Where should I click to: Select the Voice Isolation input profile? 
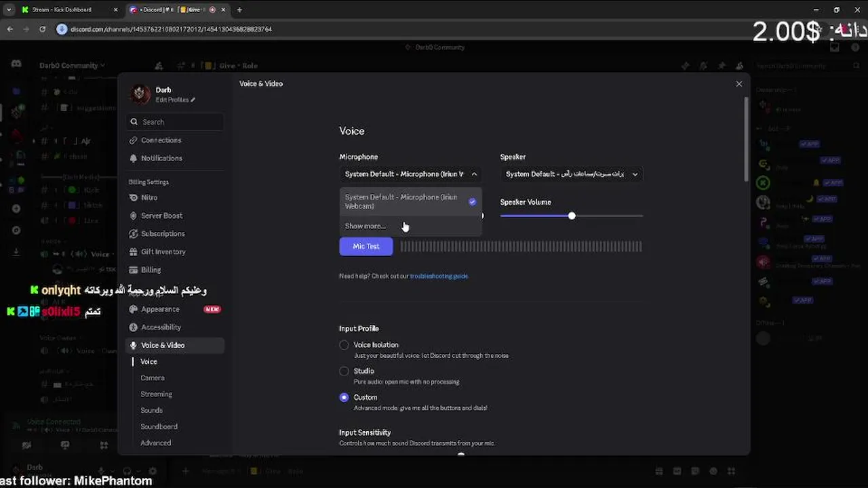pos(344,345)
